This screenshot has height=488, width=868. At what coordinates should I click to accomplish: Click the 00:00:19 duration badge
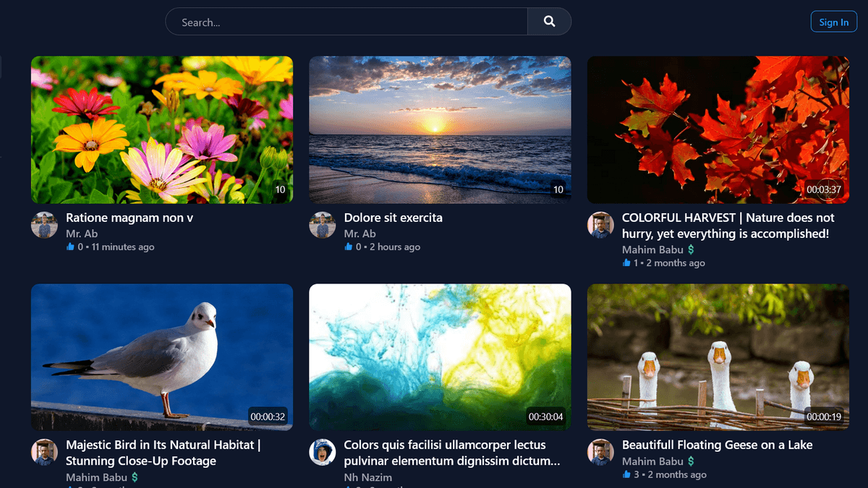click(824, 416)
